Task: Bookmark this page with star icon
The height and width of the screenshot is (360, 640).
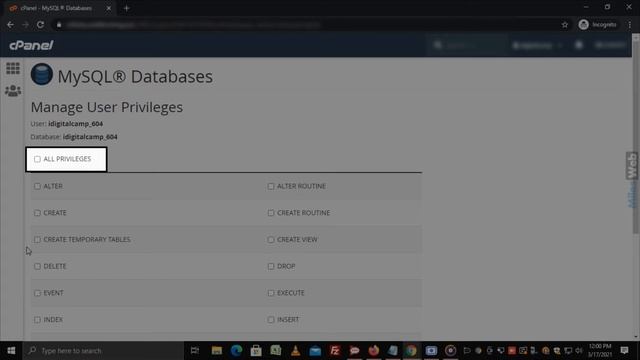Action: point(565,25)
